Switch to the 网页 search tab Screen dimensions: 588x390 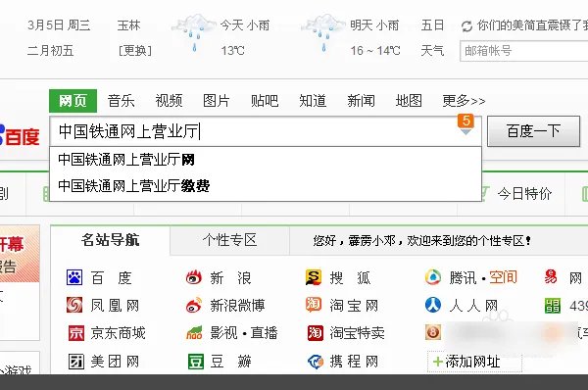73,101
